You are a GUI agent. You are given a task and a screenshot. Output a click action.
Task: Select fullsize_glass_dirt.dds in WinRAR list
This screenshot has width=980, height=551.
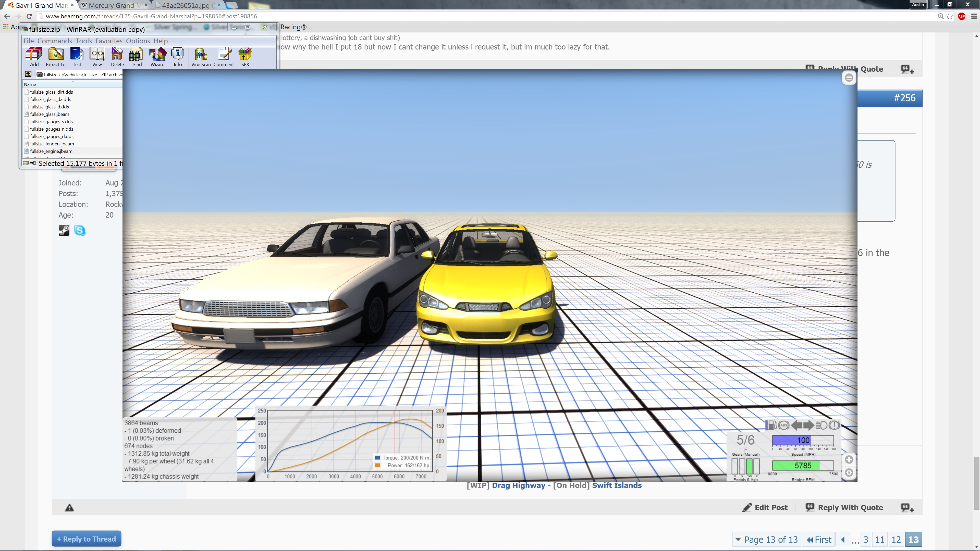click(x=51, y=92)
